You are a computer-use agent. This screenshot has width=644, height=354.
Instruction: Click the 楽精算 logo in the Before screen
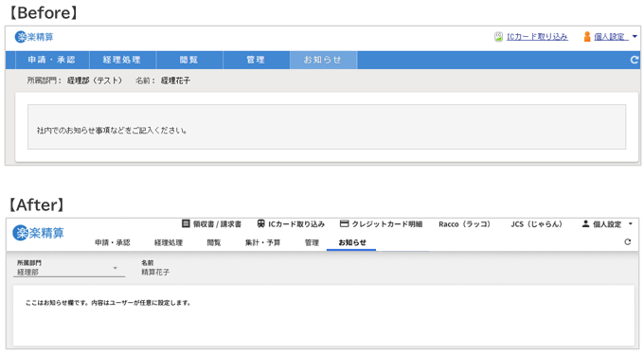click(x=34, y=37)
